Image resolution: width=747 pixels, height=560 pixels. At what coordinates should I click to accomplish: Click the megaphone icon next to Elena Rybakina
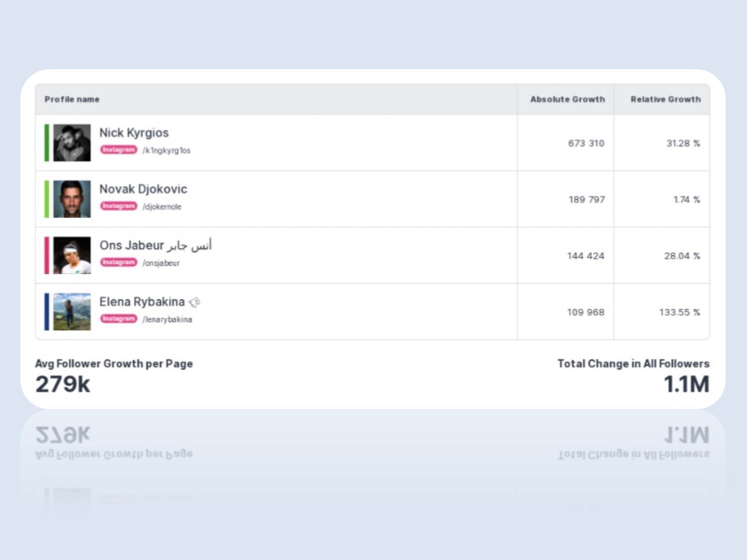(x=195, y=302)
